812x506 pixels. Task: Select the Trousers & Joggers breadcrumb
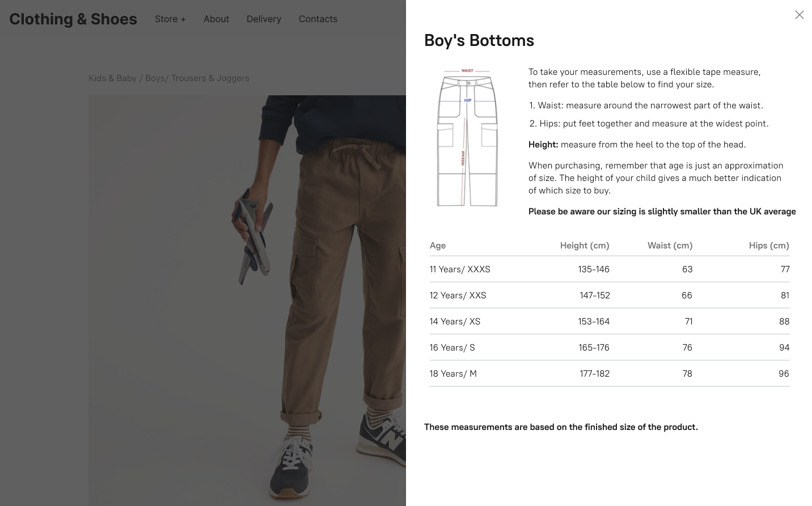click(210, 78)
